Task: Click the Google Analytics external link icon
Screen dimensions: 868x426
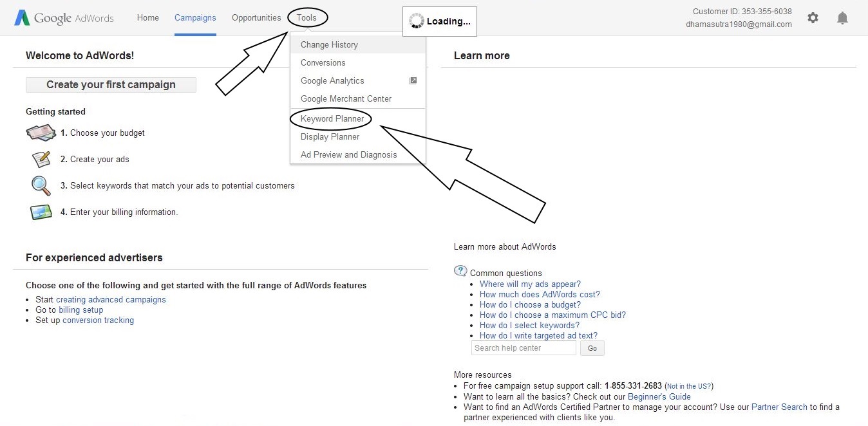Action: pos(413,80)
